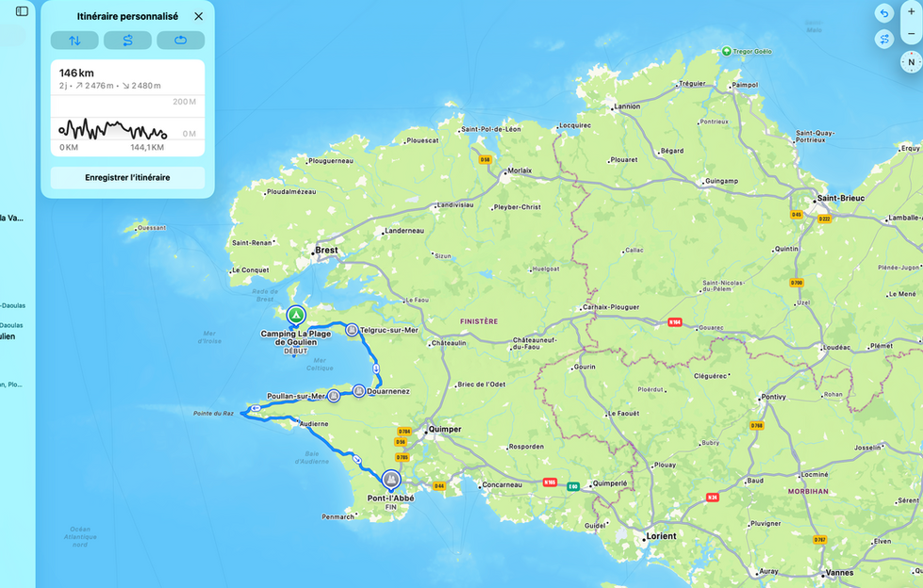This screenshot has width=923, height=588.
Task: Close the loop with the loop button
Action: [x=181, y=40]
